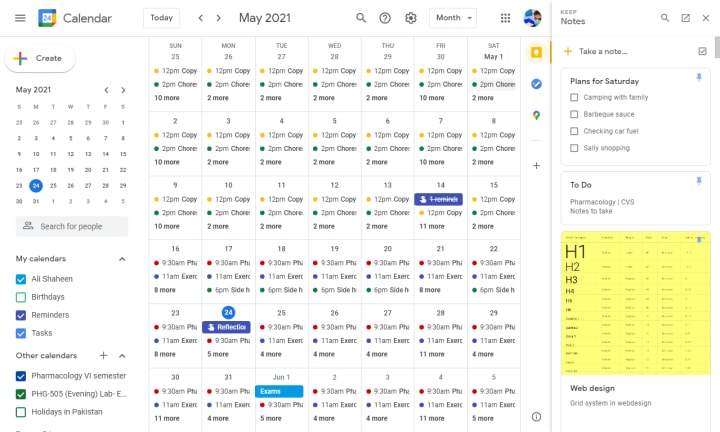Enable Holidays in Pakistan calendar
The width and height of the screenshot is (720, 432).
tap(21, 412)
